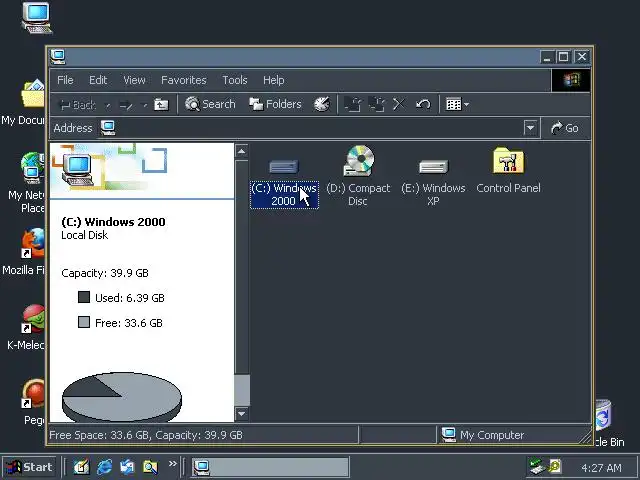
Task: Click the Back toolbar button
Action: pos(78,105)
